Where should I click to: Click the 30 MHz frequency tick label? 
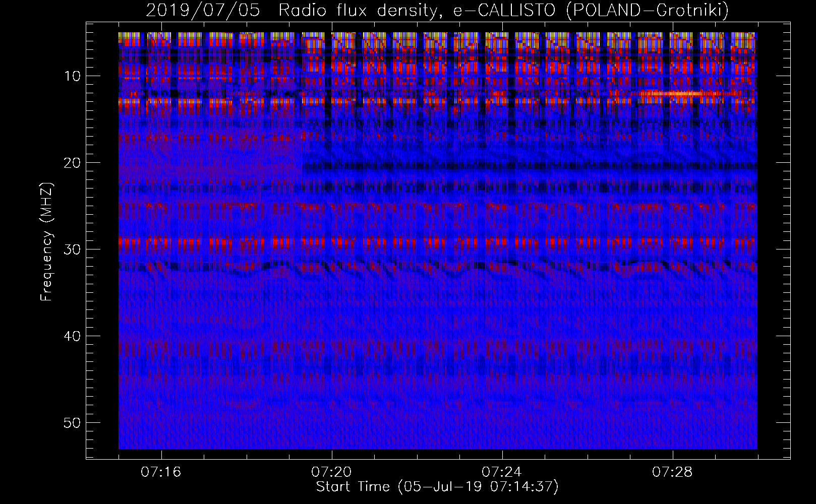[72, 249]
